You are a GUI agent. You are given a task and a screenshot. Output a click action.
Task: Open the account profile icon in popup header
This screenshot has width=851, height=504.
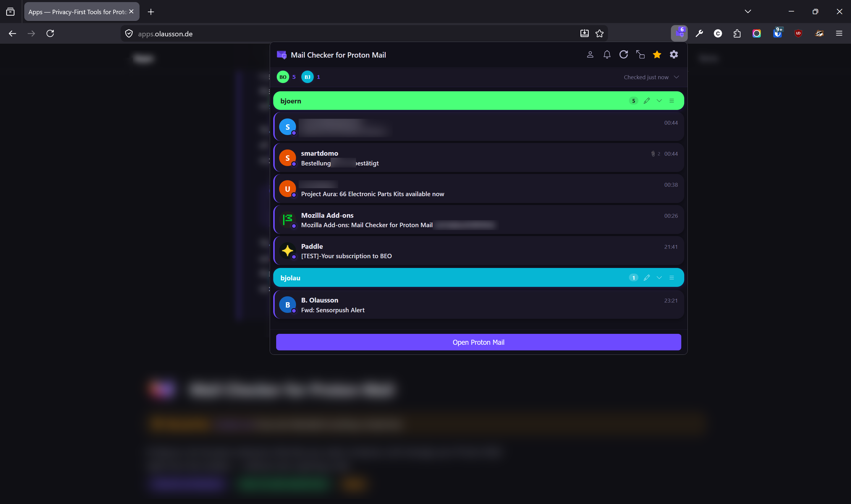(x=590, y=55)
